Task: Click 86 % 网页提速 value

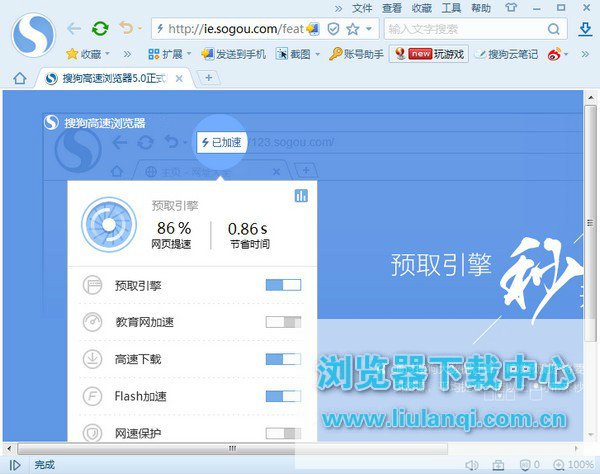Action: pos(172,235)
